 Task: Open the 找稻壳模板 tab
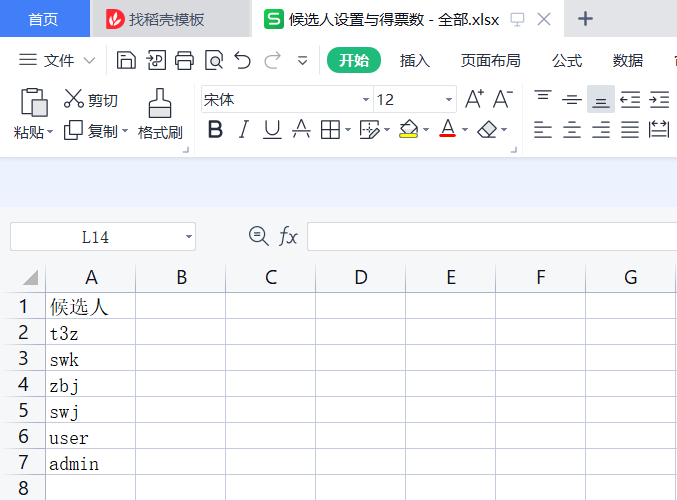[171, 19]
